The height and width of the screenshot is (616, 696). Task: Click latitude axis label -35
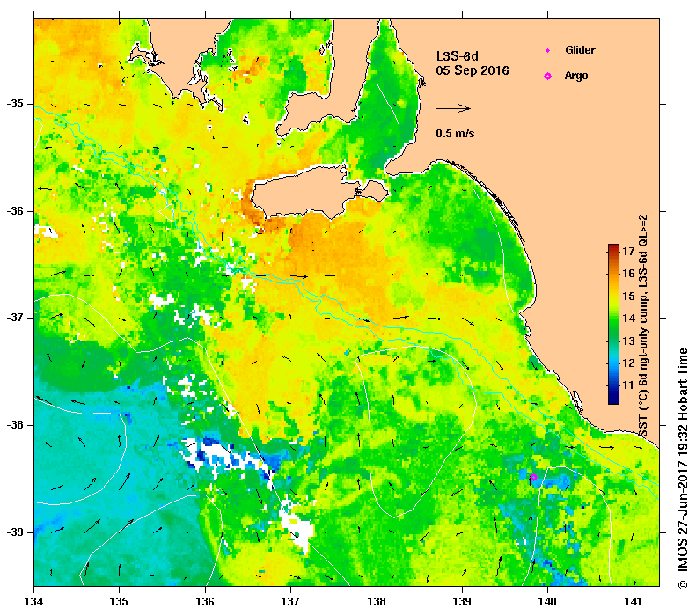tap(15, 104)
